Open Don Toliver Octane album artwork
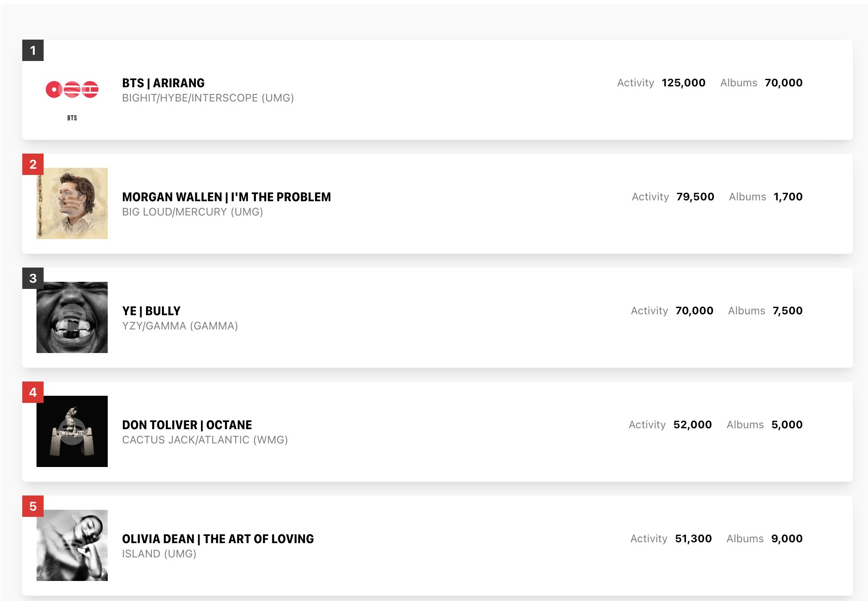 [72, 431]
